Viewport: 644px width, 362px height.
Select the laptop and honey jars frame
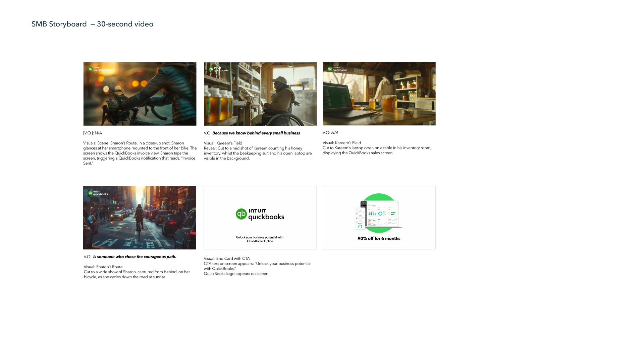pos(379,94)
